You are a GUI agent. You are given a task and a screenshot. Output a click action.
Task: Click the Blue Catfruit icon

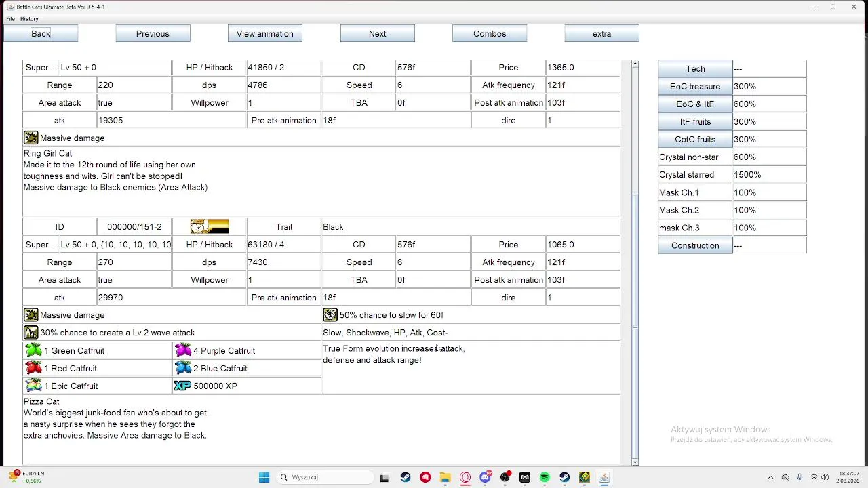pyautogui.click(x=183, y=368)
